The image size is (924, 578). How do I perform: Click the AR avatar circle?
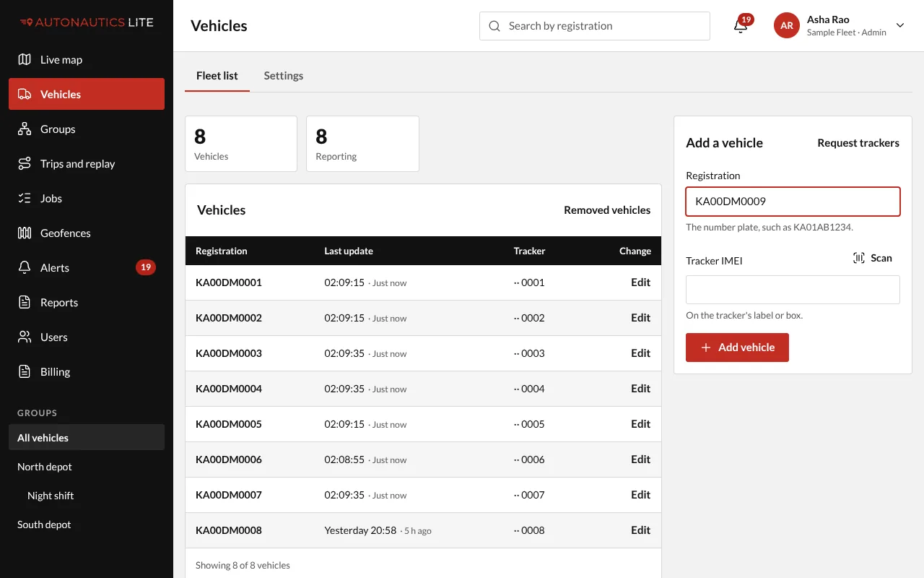pyautogui.click(x=787, y=25)
